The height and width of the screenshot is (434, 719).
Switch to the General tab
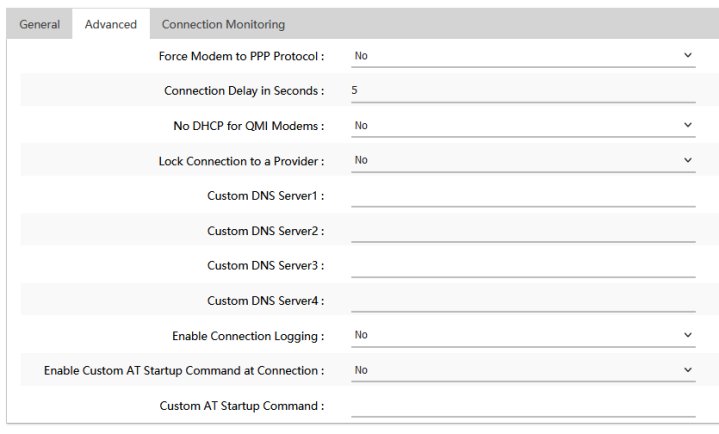pos(39,24)
